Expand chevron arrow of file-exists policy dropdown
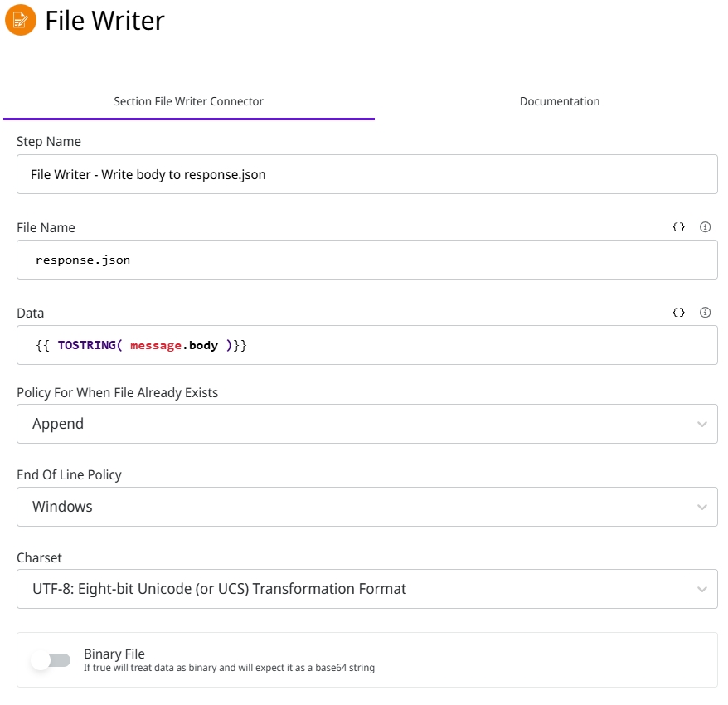Viewport: 728px width, 705px height. pos(701,424)
